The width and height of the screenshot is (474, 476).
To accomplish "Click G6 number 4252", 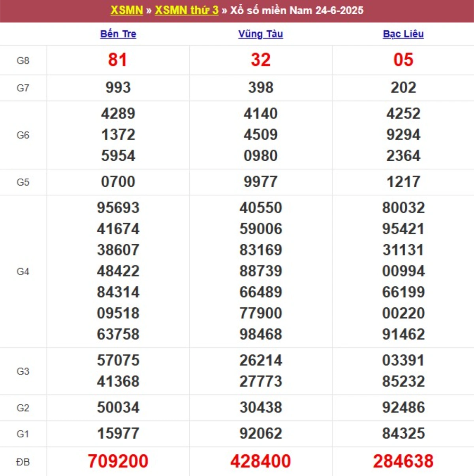I will [403, 114].
